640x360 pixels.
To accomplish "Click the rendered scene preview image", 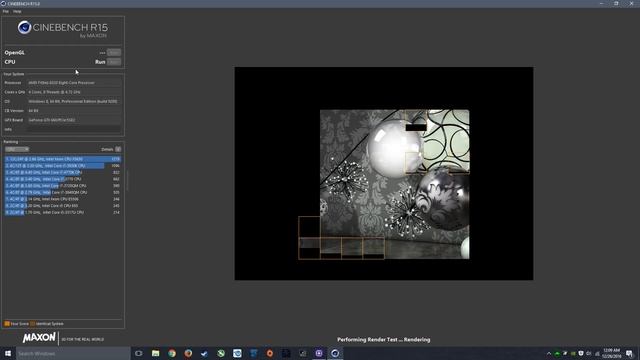I will pos(384,173).
